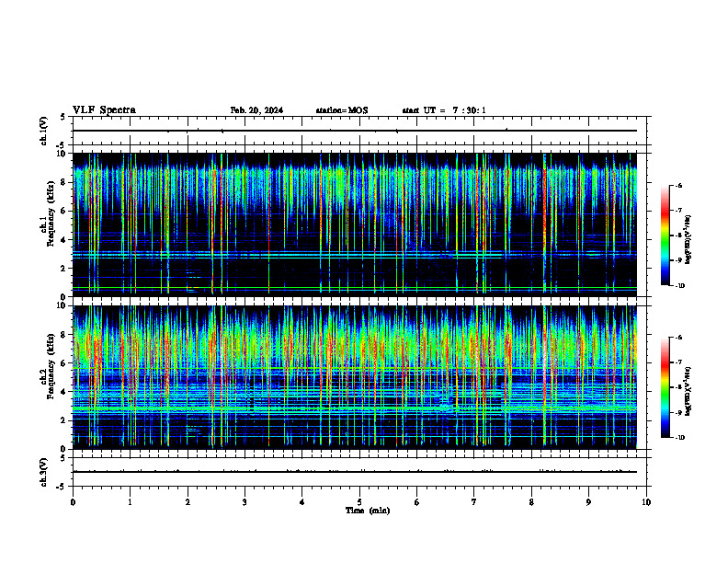This screenshot has width=728, height=563.
Task: Click time-axis tick label "5"
Action: (359, 502)
